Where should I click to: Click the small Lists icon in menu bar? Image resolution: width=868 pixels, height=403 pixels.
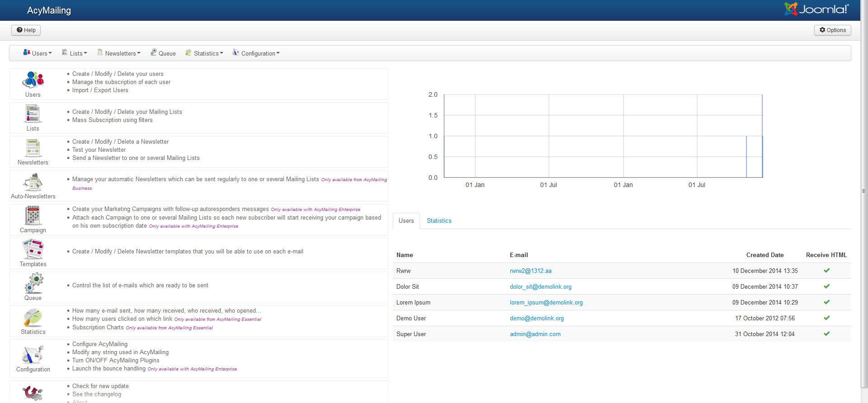(65, 52)
